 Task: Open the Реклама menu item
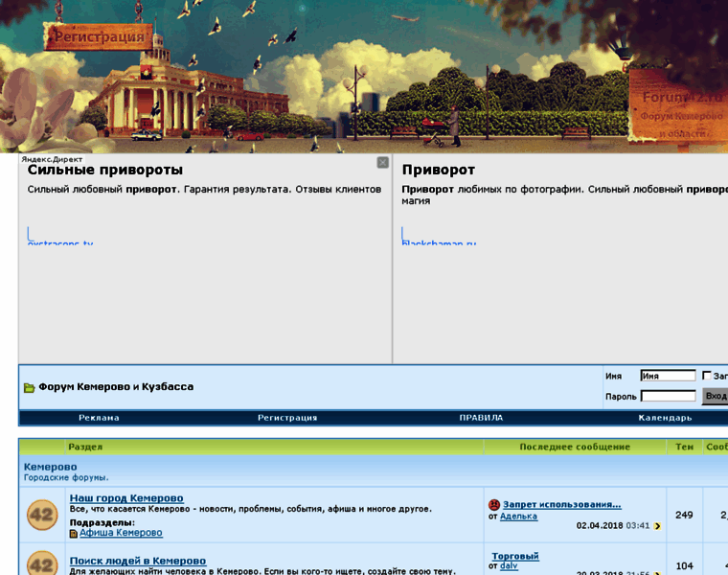click(99, 418)
